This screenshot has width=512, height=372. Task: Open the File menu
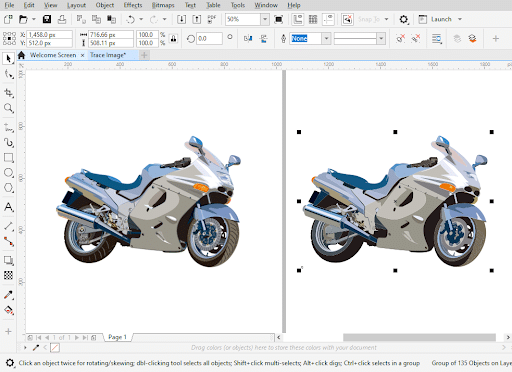click(x=9, y=5)
